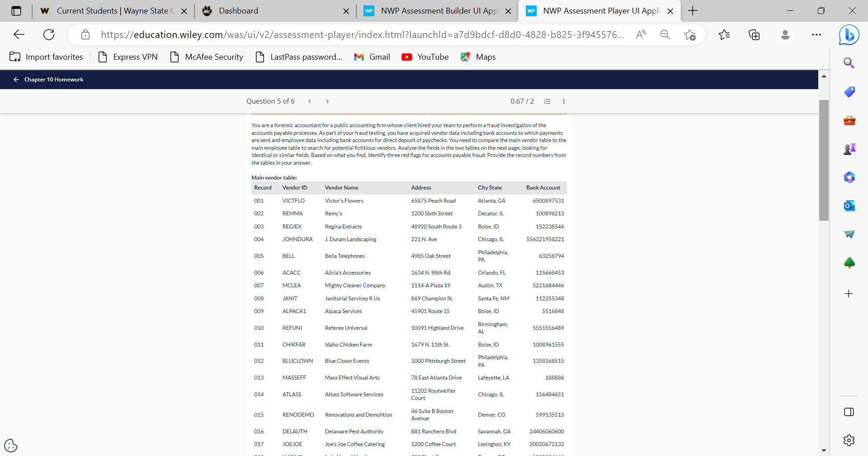Screen dimensions: 868x456
Task: Open LastPass password bookmark
Action: tap(299, 57)
